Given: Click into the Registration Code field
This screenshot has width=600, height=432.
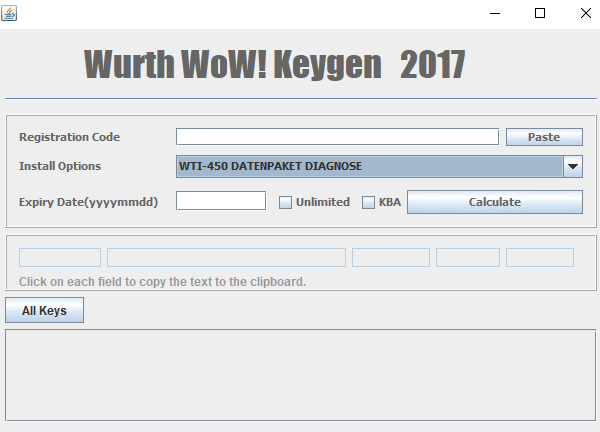Looking at the screenshot, I should pos(337,137).
